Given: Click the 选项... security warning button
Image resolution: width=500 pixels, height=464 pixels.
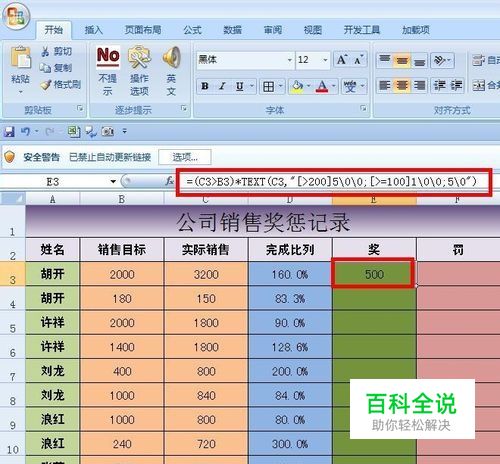Looking at the screenshot, I should click(x=185, y=157).
